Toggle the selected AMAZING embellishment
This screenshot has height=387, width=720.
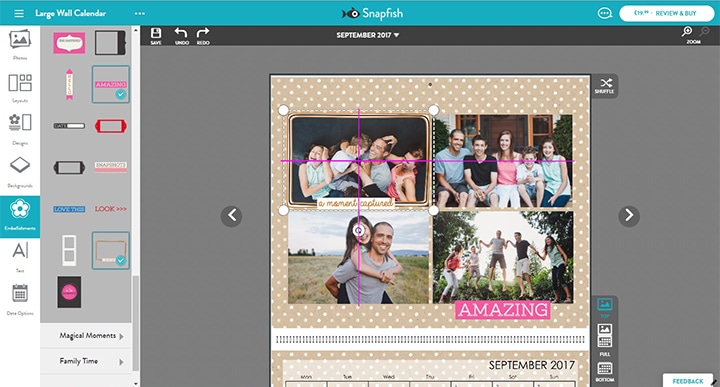tap(111, 84)
